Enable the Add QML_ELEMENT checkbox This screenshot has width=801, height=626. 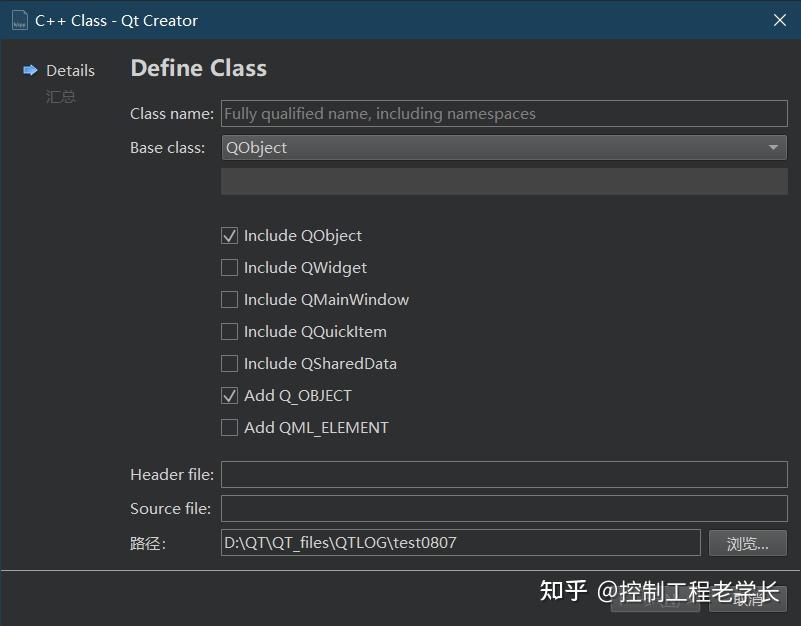tap(229, 427)
